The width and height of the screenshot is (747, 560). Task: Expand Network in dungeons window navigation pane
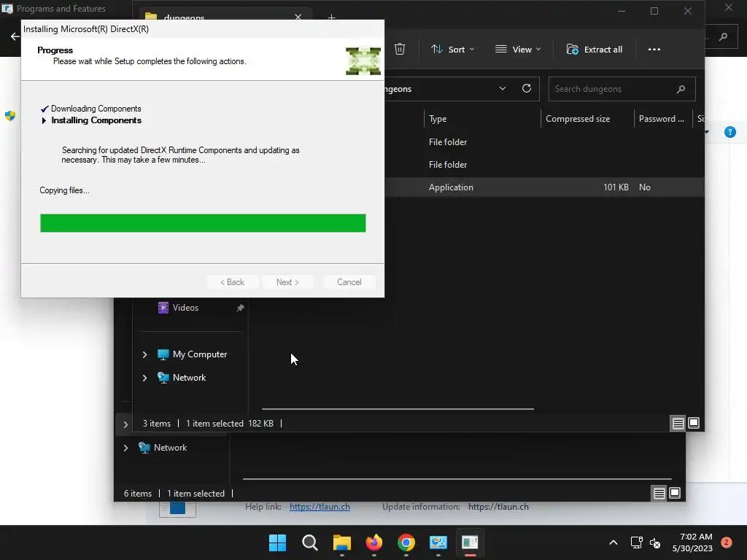click(145, 378)
